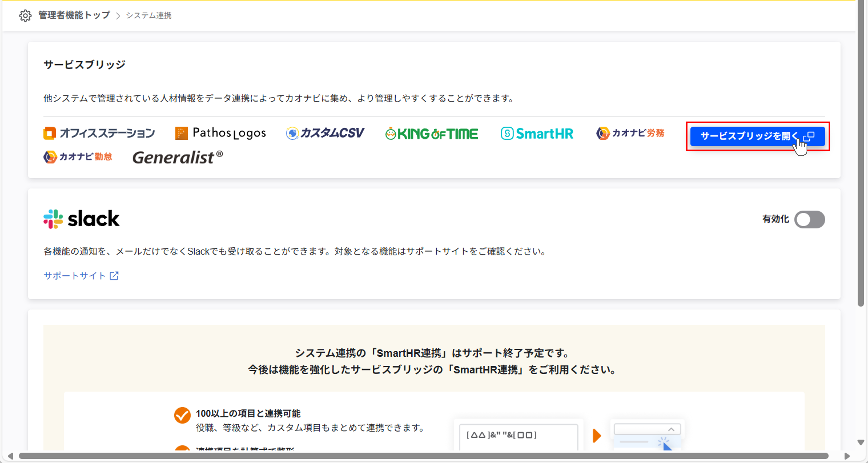Click the orange arrow between illustration boxes

coord(596,435)
